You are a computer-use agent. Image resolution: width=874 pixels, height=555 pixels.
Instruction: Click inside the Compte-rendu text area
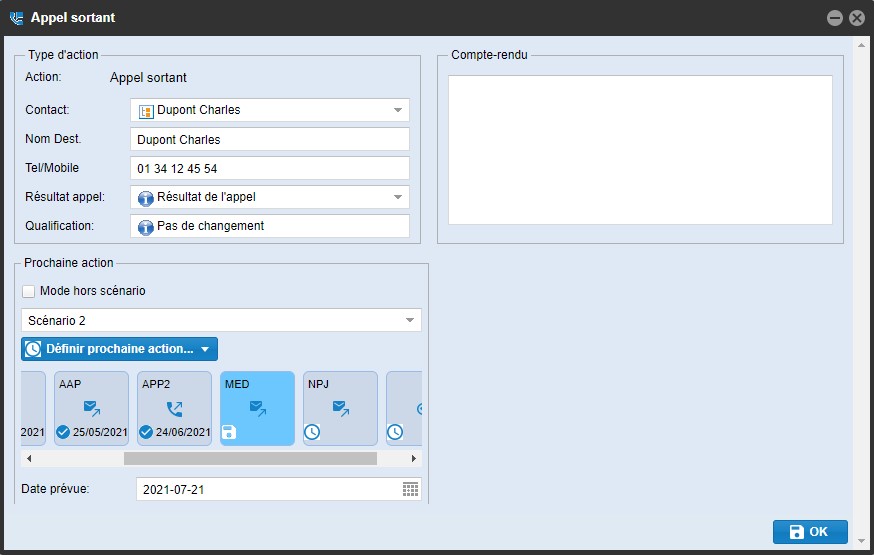click(x=640, y=150)
